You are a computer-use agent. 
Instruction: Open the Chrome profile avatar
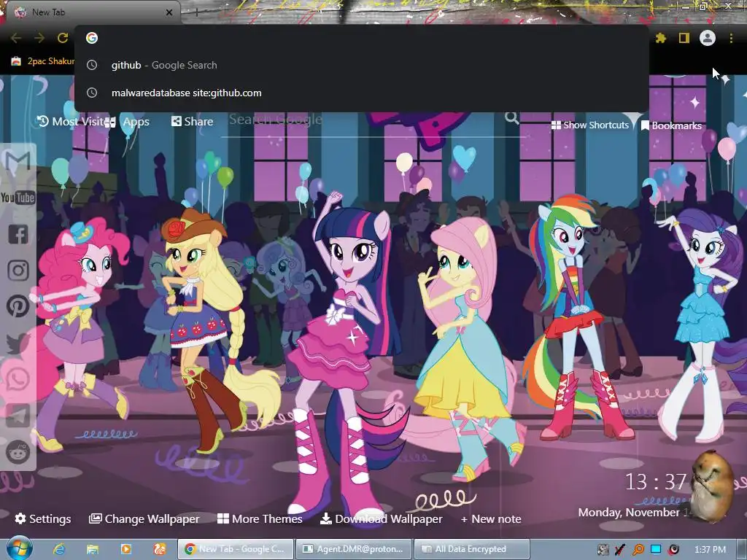click(x=708, y=38)
